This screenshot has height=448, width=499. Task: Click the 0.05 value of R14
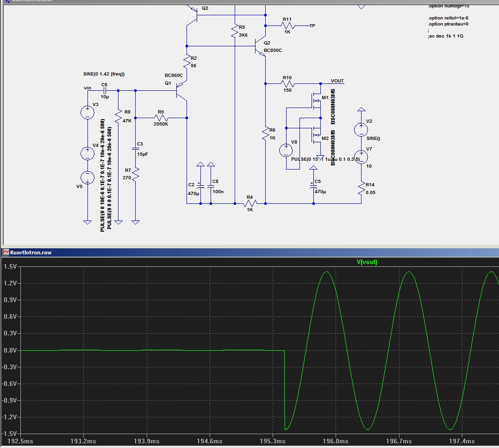tap(370, 193)
